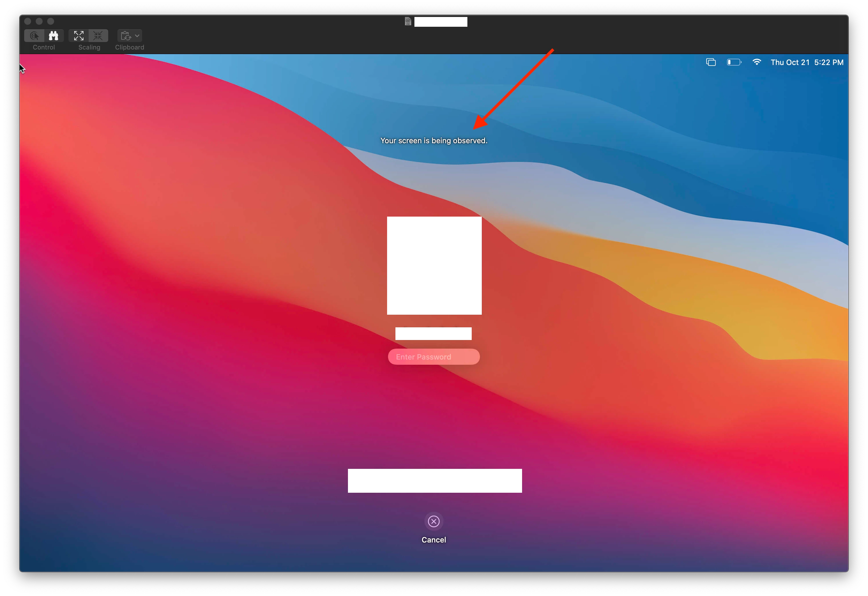868x596 pixels.
Task: Zoom the Screen Sharing window
Action: point(51,21)
